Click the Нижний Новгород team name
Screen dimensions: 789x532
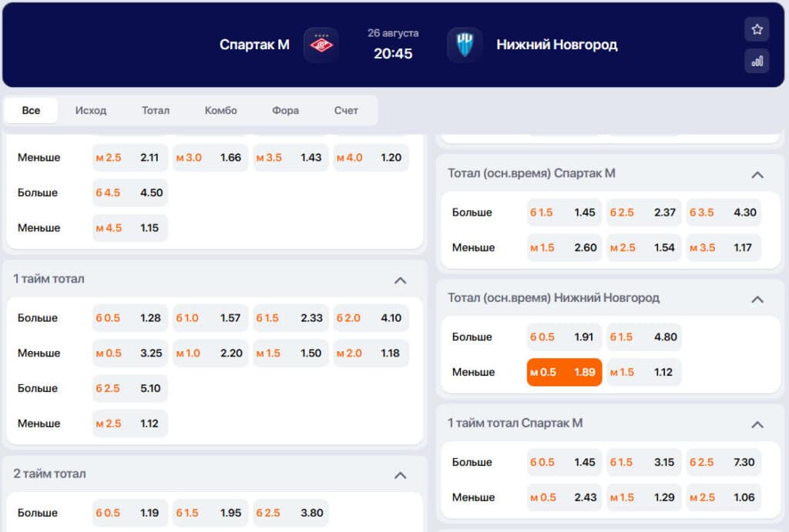click(556, 45)
